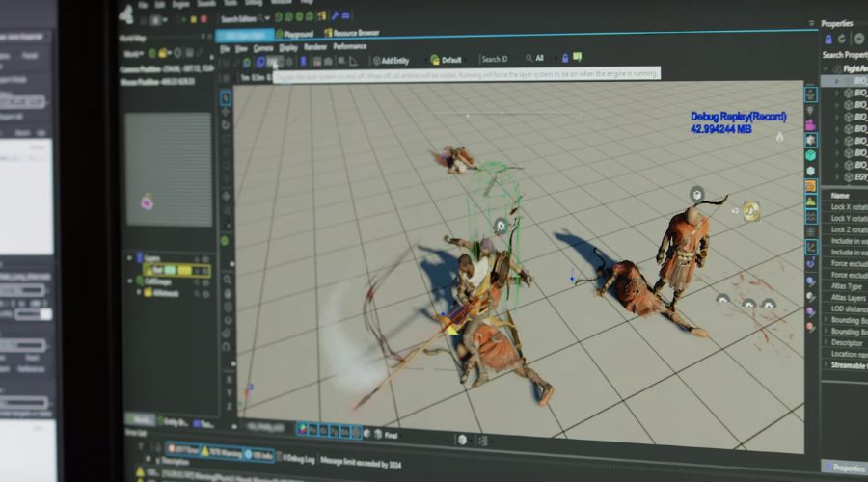Click the blue padlock icon beside the All filter
Viewport: 868px width, 482px height.
coord(565,58)
